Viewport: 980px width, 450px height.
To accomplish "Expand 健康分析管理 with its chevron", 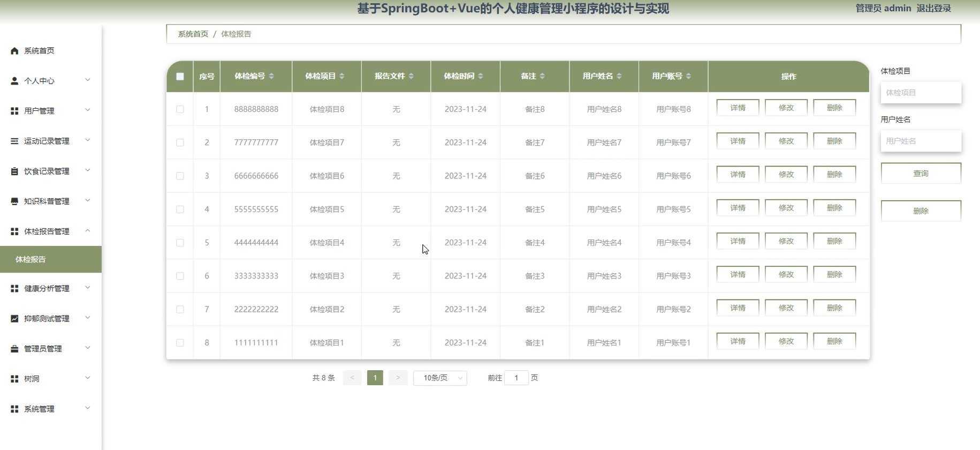I will 88,287.
